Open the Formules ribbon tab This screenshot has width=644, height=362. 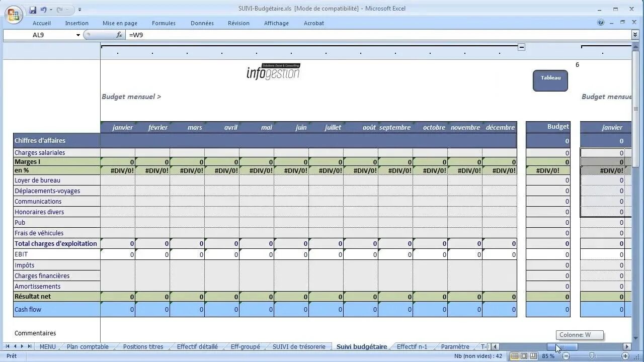point(164,23)
